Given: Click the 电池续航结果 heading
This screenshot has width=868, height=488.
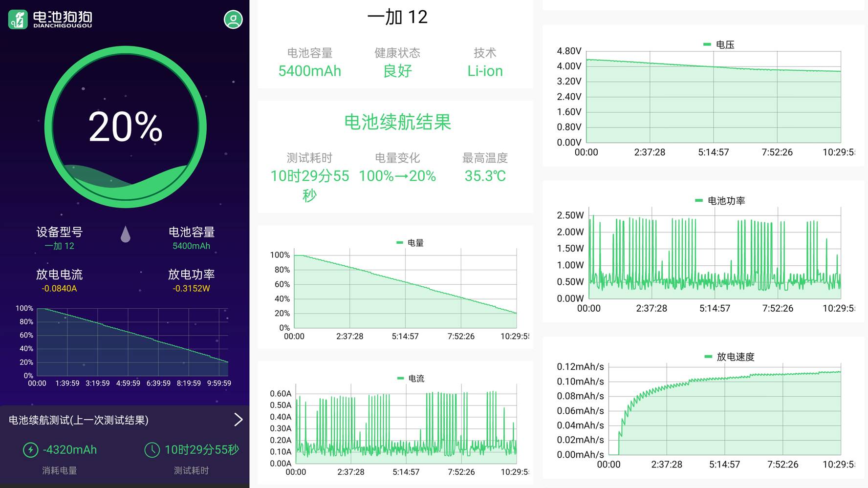Looking at the screenshot, I should coord(397,122).
